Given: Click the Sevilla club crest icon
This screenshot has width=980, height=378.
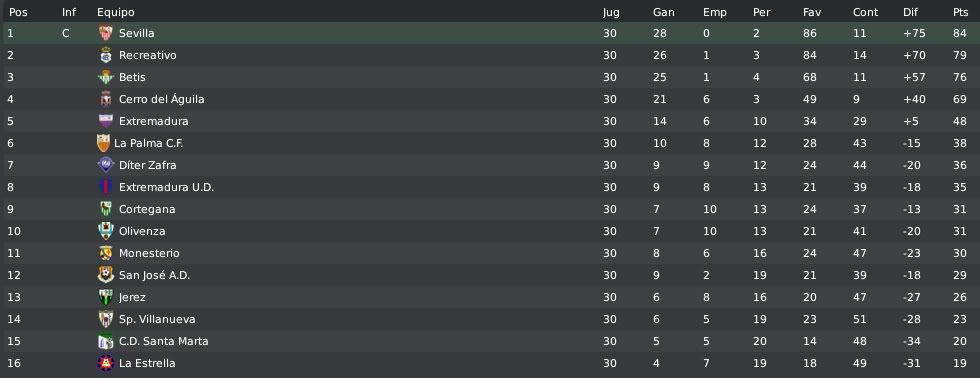Looking at the screenshot, I should click(x=106, y=34).
